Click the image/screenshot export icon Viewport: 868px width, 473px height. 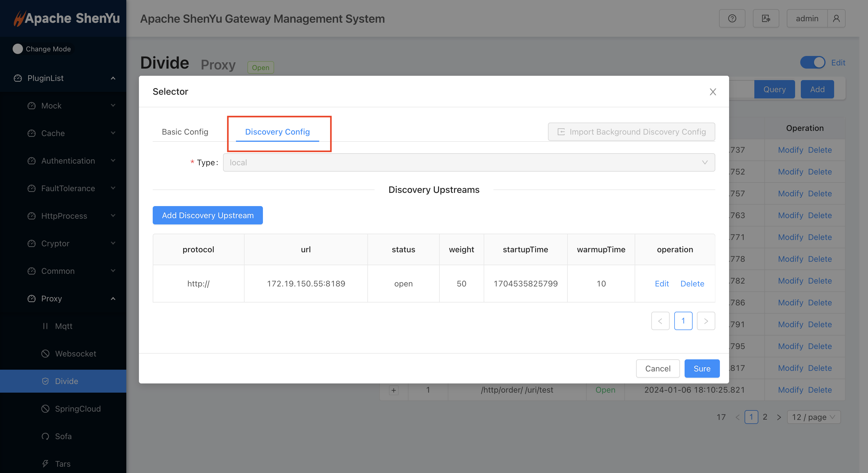click(766, 18)
